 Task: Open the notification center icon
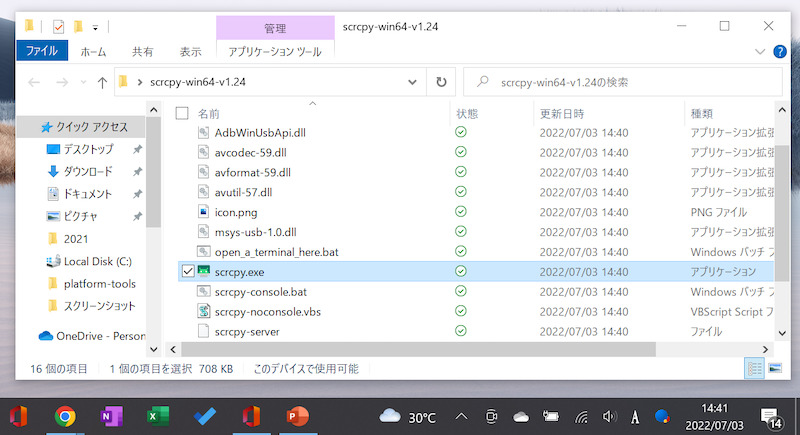click(x=772, y=416)
